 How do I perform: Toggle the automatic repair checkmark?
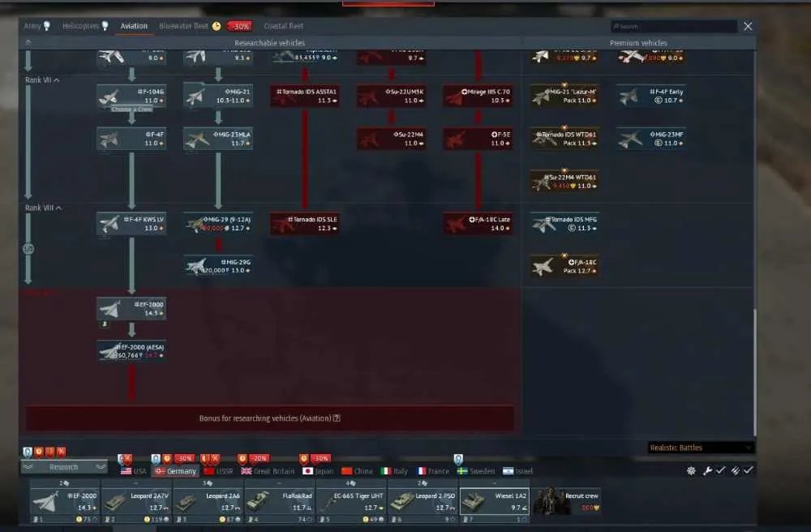(720, 470)
